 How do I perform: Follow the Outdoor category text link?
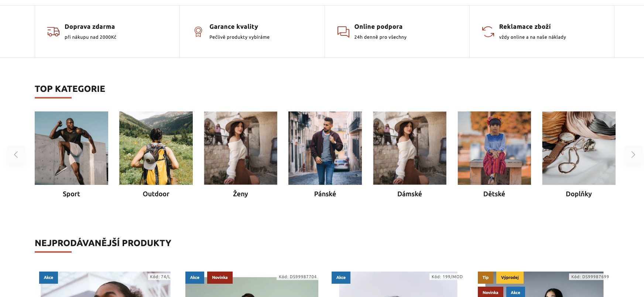click(156, 194)
